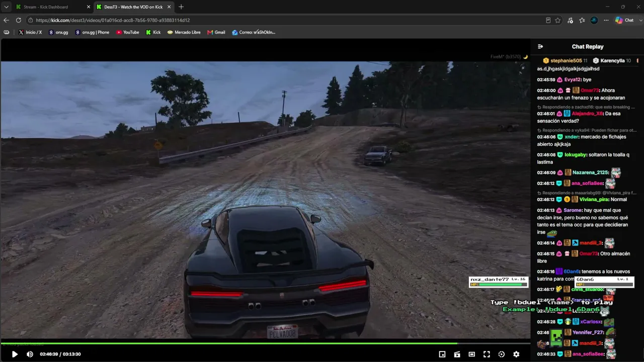
Task: Enter fullscreen video mode
Action: [x=487, y=354]
